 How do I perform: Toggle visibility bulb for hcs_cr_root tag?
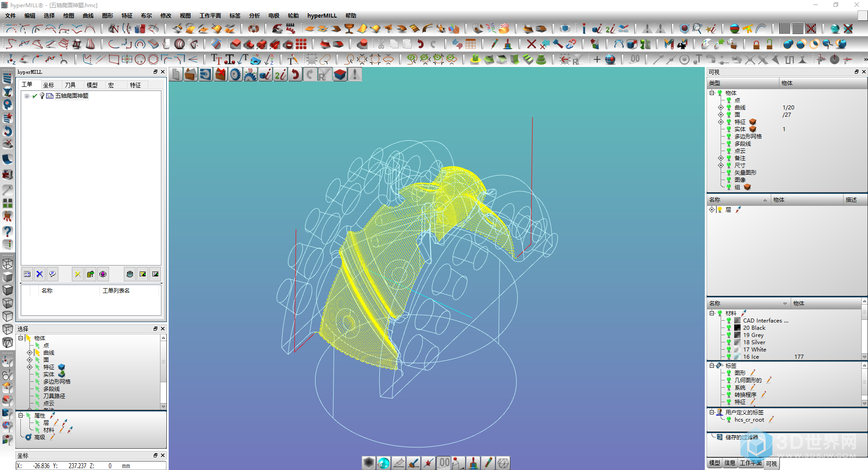coord(729,420)
